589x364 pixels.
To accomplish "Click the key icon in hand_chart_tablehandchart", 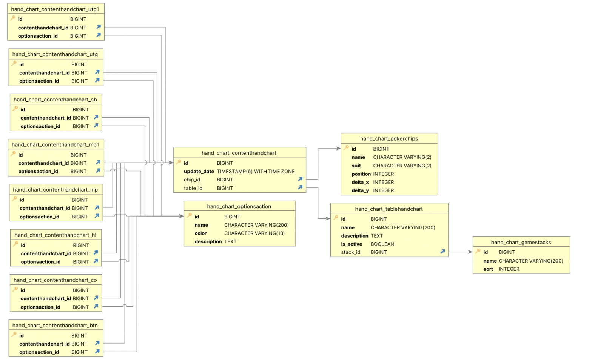I will point(336,218).
